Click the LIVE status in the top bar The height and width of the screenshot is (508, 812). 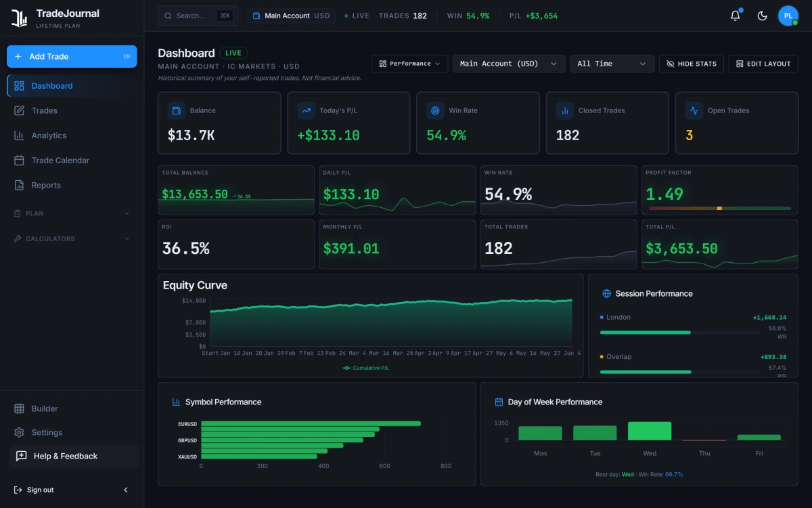point(357,16)
